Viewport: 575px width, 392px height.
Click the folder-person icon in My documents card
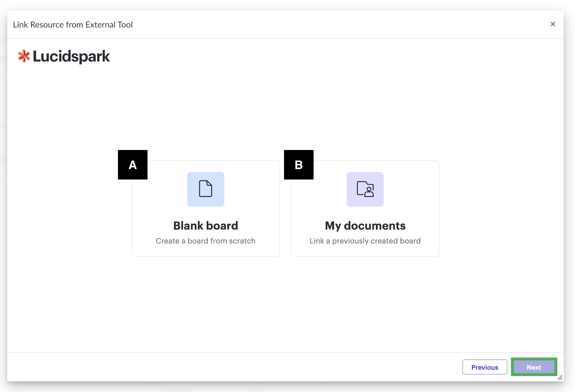point(365,189)
